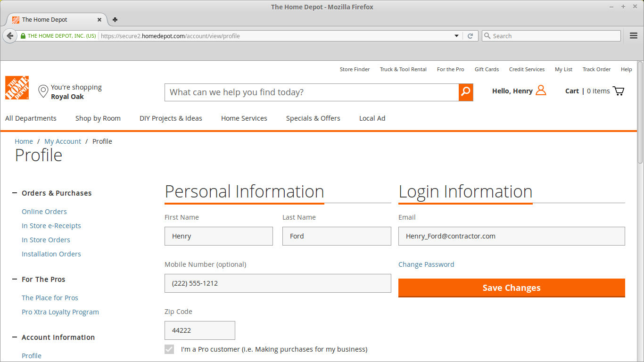
Task: Click the search magnifying glass button
Action: point(465,92)
